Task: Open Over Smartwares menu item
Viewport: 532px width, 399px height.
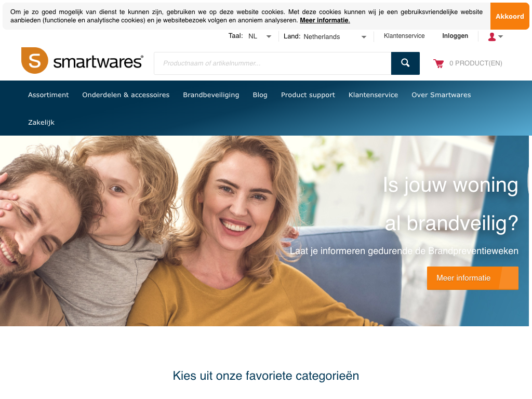Action: coord(441,95)
